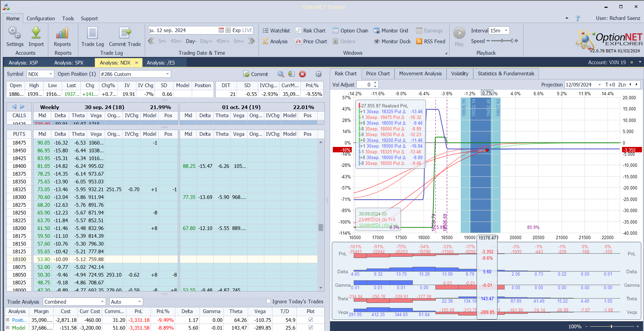Open the RSS Feed window
Image resolution: width=644 pixels, height=331 pixels.
point(431,41)
